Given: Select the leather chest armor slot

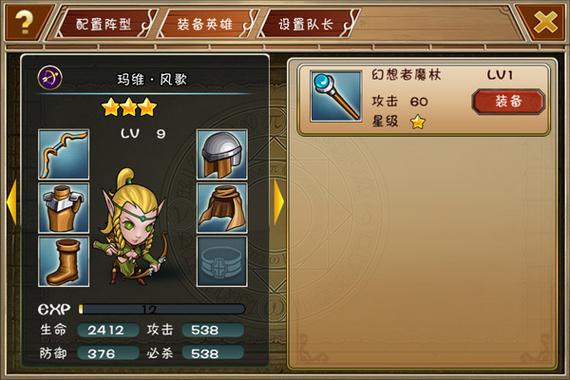Looking at the screenshot, I should [64, 208].
